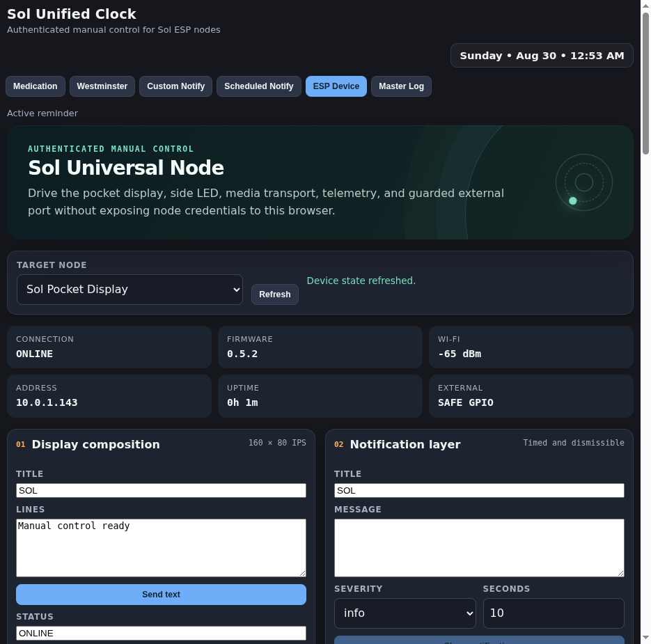Click the "Device state refreshed." status message
The height and width of the screenshot is (644, 651).
tap(361, 281)
